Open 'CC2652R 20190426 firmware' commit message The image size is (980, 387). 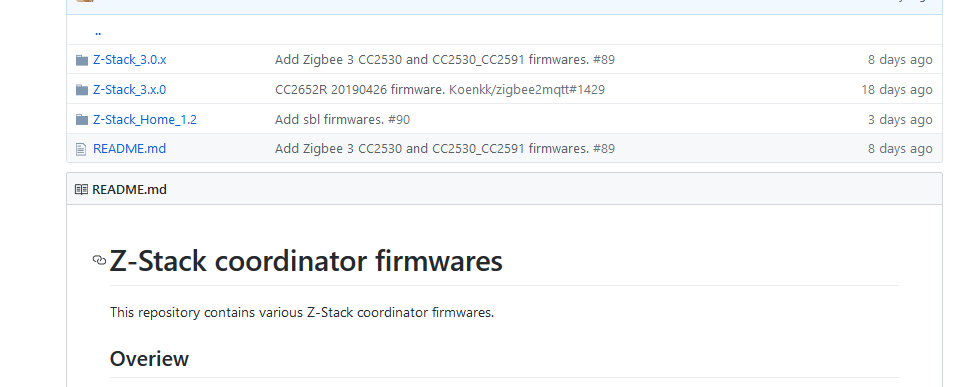[361, 89]
